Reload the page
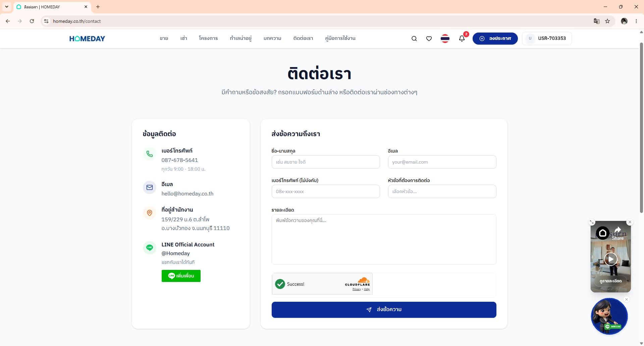 click(32, 21)
